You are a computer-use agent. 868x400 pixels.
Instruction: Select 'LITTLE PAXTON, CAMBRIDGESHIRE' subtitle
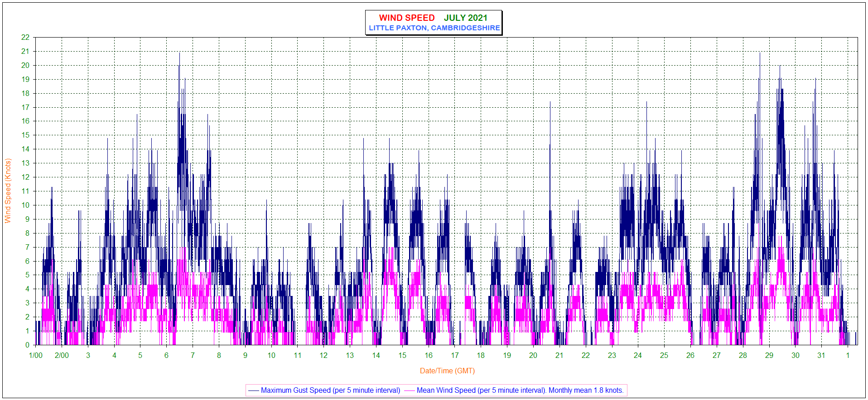tap(434, 28)
